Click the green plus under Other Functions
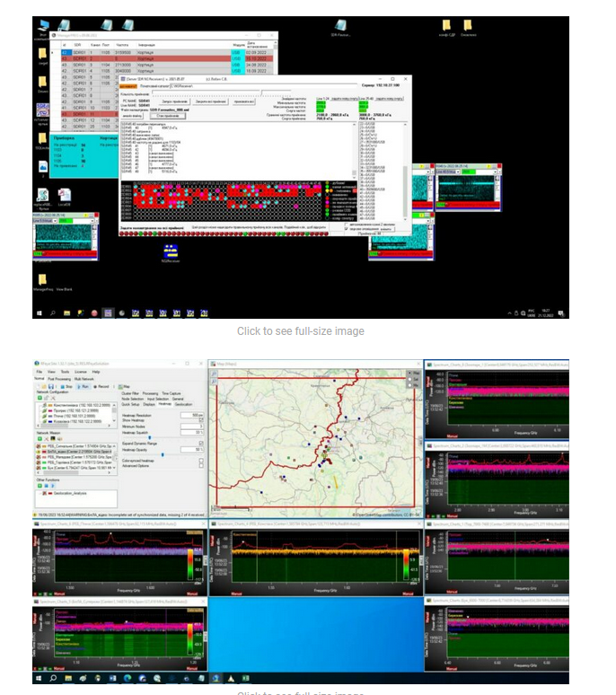616x695 pixels. coord(40,486)
